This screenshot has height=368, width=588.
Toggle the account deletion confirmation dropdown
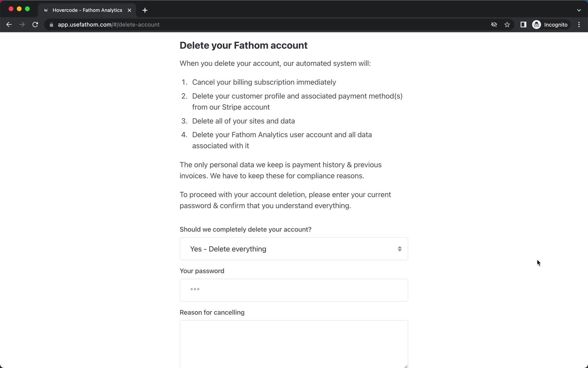(x=294, y=249)
